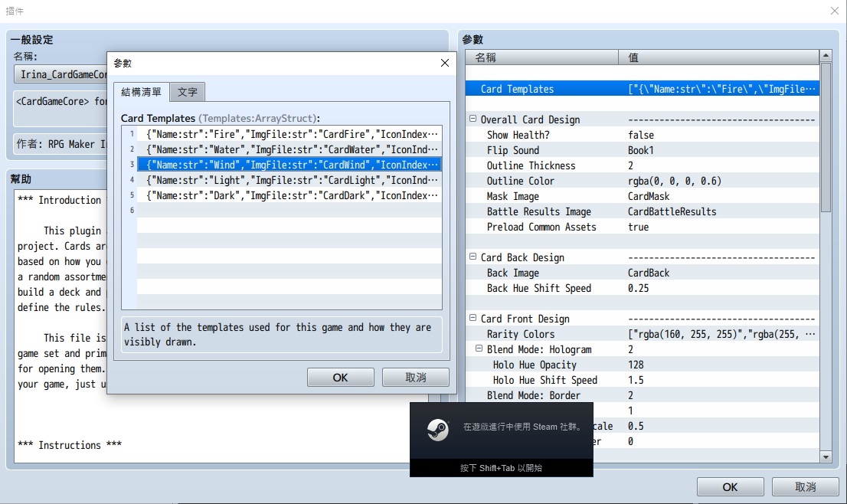This screenshot has height=504, width=847.
Task: Click scroll-down arrow of parameter list
Action: point(826,457)
